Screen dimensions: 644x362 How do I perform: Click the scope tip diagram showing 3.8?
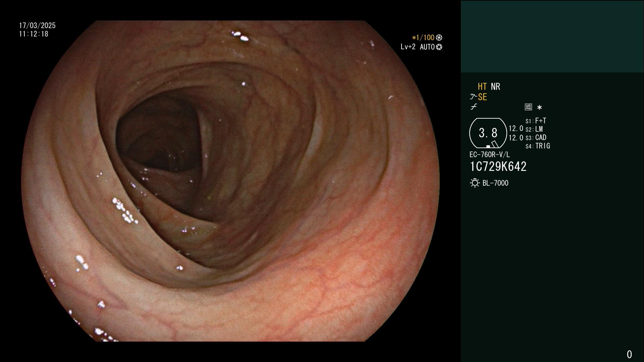[x=488, y=133]
